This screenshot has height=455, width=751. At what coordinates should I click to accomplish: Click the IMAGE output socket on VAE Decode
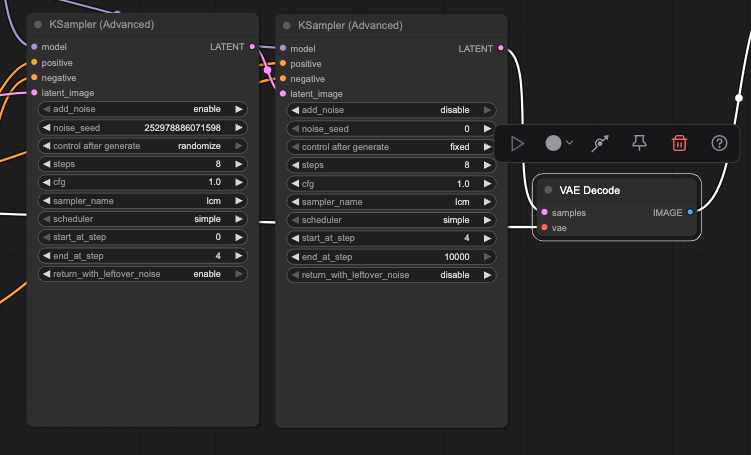pyautogui.click(x=690, y=212)
